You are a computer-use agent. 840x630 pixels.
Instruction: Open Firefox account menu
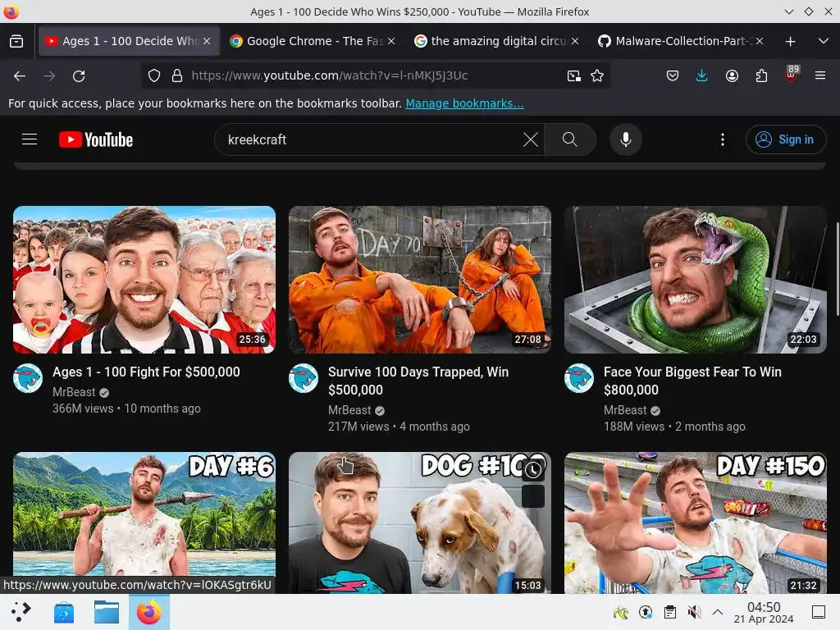732,76
